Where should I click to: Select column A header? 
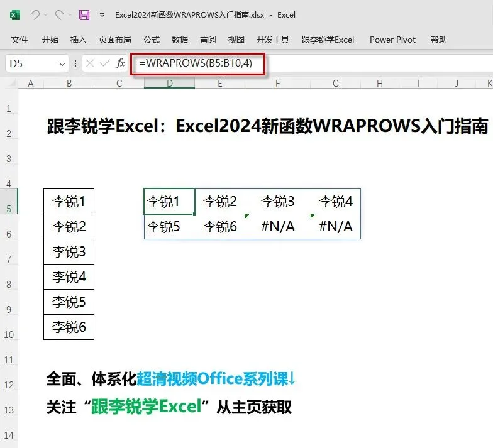30,83
